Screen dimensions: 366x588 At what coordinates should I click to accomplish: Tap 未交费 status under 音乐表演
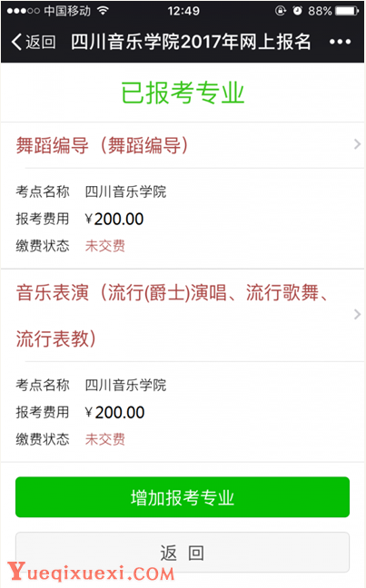tap(105, 439)
